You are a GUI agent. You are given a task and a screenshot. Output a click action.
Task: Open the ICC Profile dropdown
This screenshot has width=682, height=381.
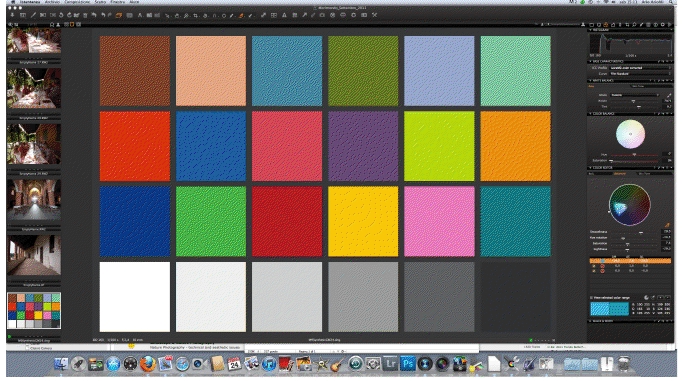coord(640,68)
